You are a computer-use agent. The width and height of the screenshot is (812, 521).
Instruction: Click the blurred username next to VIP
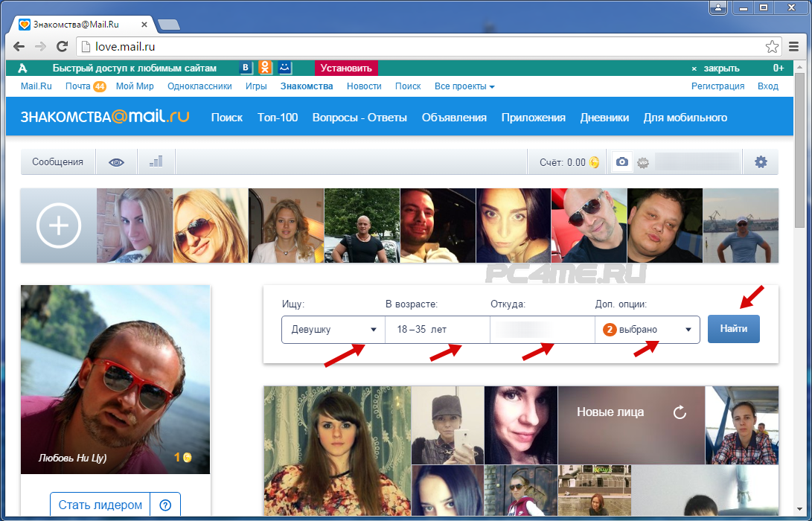(697, 162)
